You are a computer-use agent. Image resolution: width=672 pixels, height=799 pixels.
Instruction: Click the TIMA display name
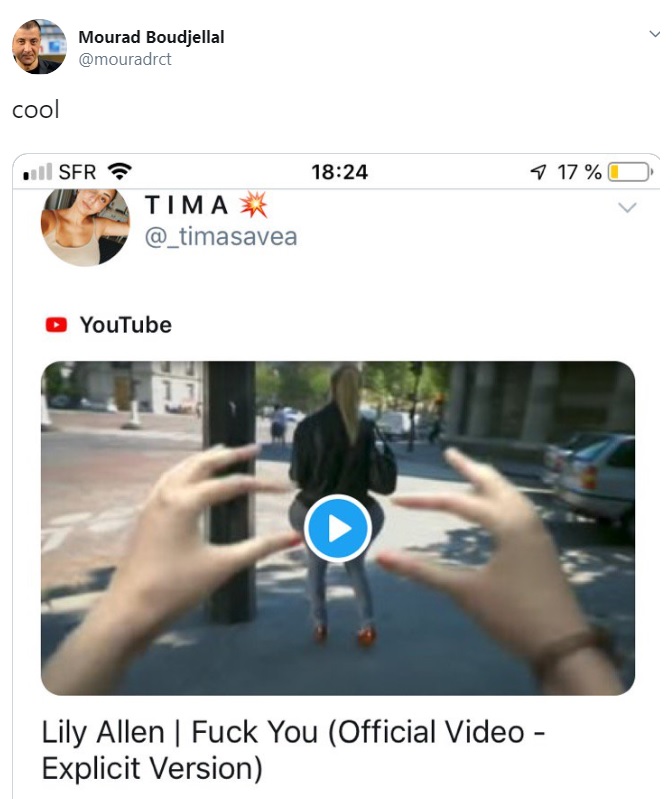coord(187,205)
